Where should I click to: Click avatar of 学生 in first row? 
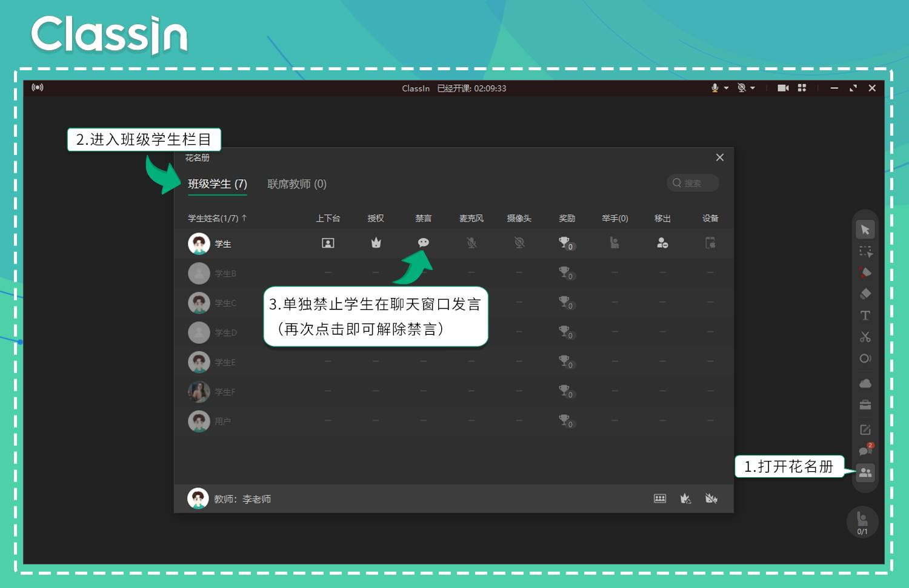click(199, 243)
